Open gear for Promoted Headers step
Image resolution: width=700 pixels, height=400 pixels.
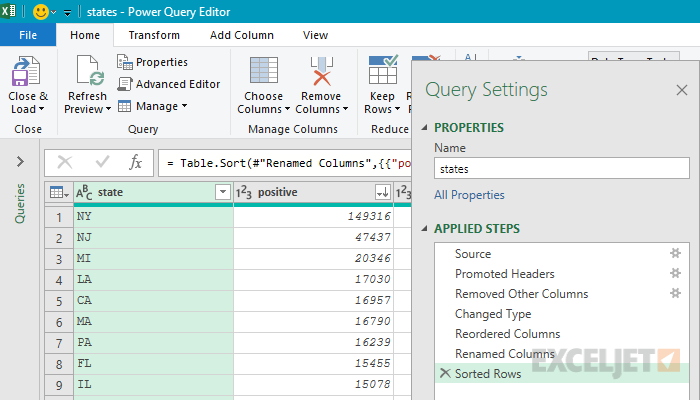pos(675,273)
